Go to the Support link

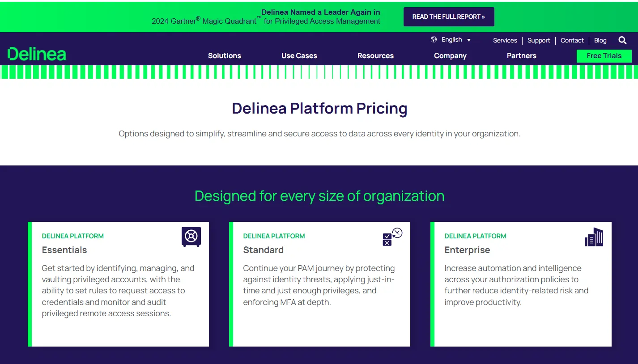click(539, 40)
